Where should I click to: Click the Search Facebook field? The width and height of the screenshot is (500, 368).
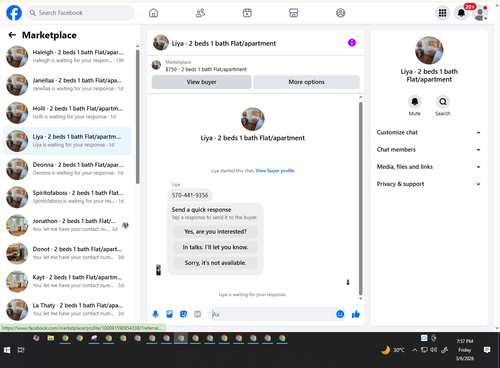(x=80, y=13)
